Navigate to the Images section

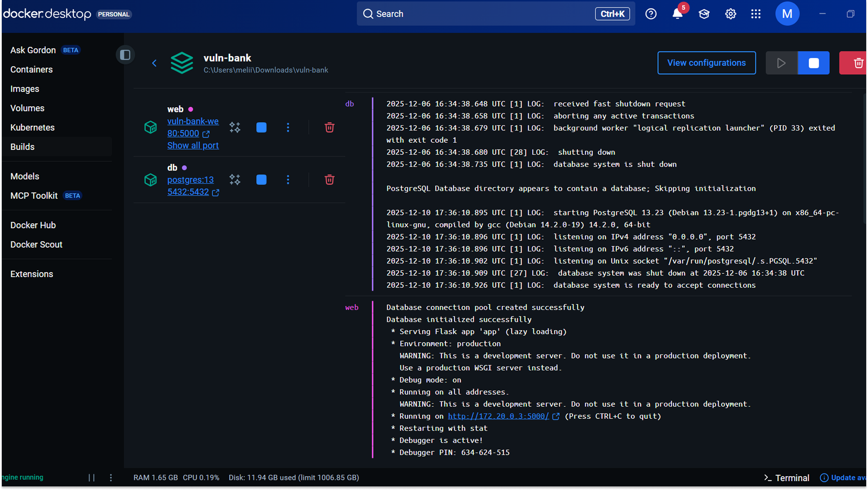coord(25,89)
